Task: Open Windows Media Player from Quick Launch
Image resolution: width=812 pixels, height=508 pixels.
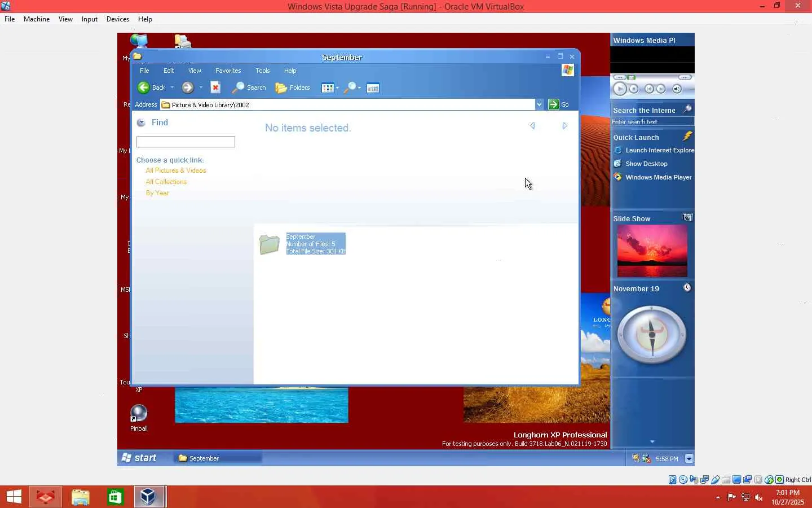Action: 652,177
